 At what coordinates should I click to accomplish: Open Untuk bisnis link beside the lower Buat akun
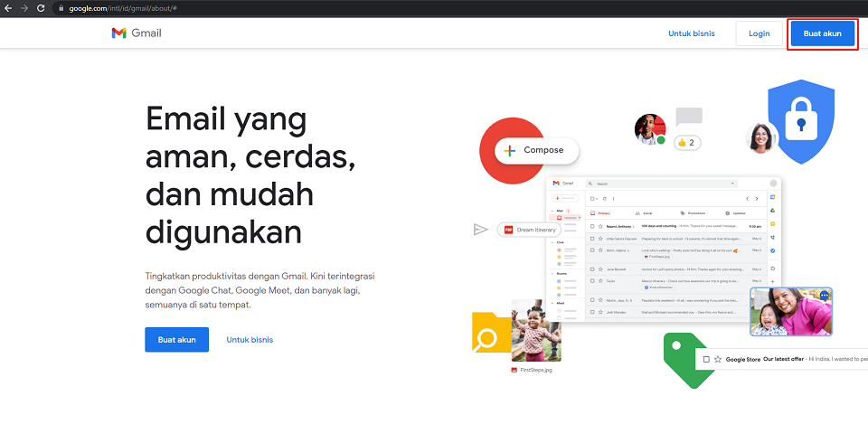tap(250, 339)
